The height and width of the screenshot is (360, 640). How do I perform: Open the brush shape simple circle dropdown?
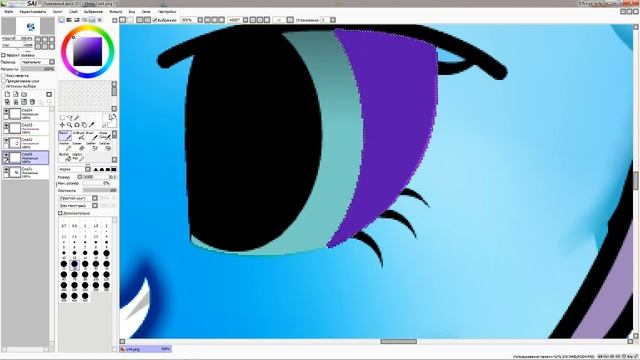click(78, 198)
